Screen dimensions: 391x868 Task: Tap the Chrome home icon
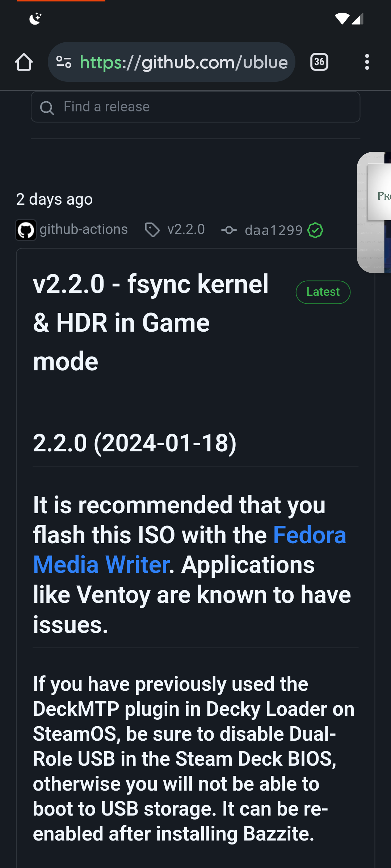pyautogui.click(x=24, y=62)
